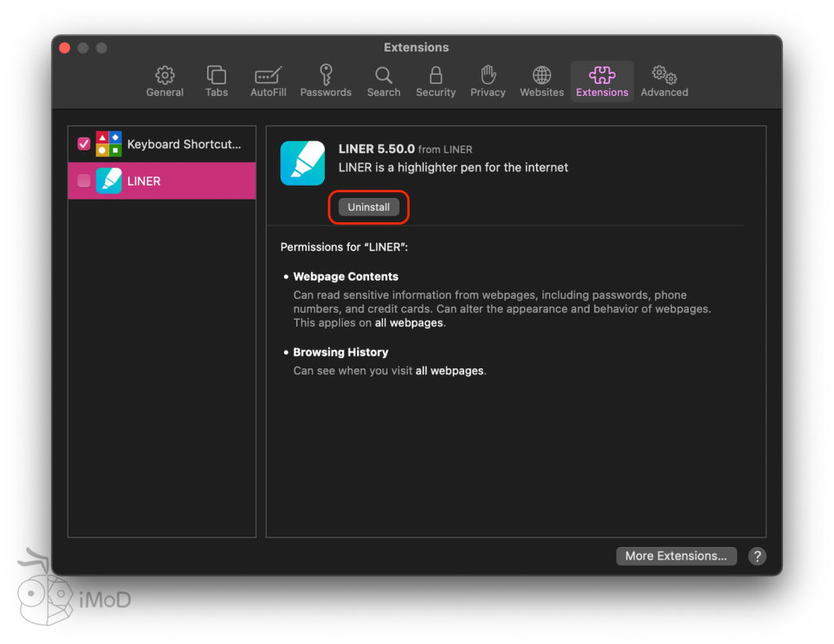Screen dimensions: 834x644
Task: Select Keyboard Shortcuts in the extension list
Action: pyautogui.click(x=184, y=144)
